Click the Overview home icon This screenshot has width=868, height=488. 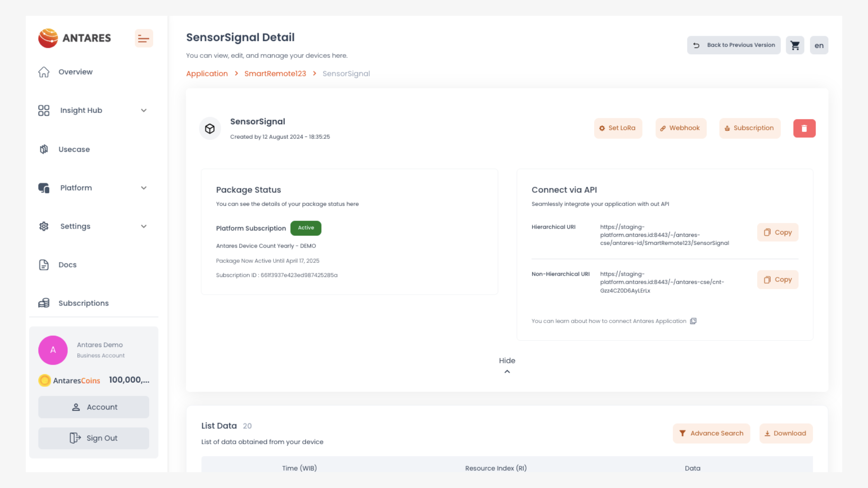pyautogui.click(x=44, y=72)
